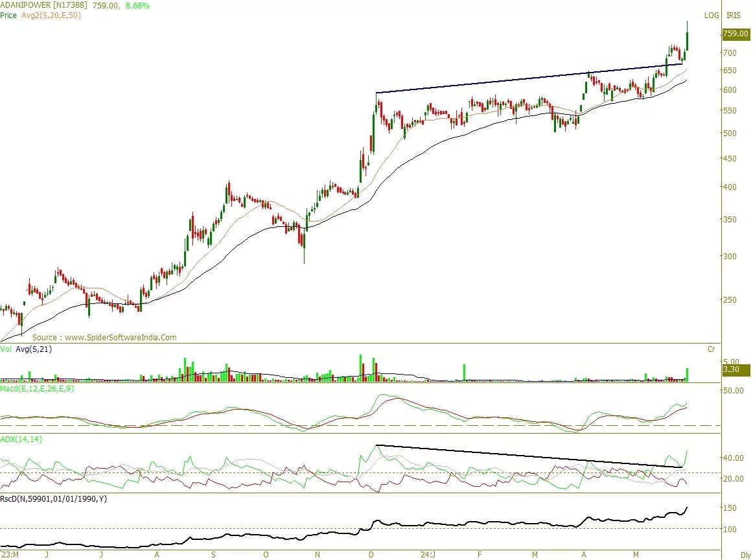
Task: Toggle the LOG scale button
Action: (712, 16)
